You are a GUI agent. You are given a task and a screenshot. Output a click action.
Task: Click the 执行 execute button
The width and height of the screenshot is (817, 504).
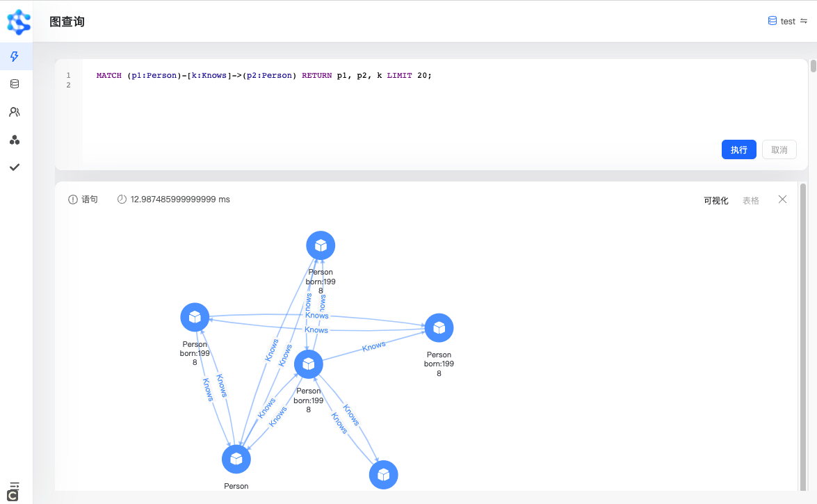pos(738,149)
